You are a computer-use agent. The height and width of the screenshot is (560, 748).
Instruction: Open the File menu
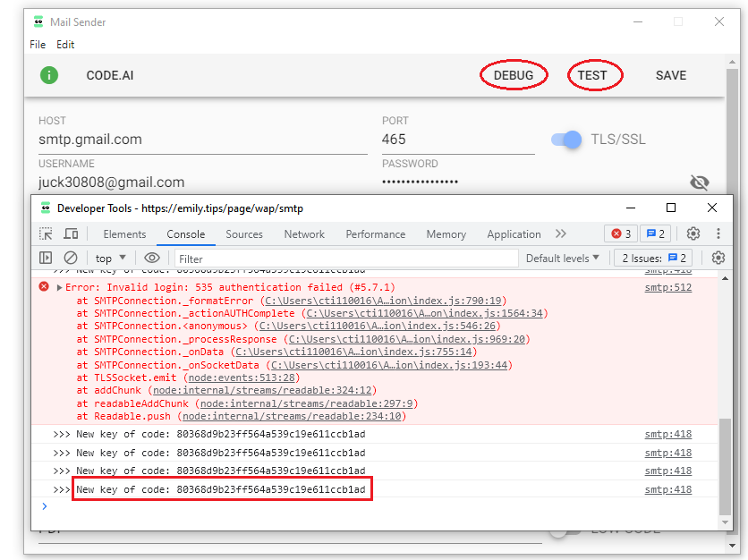pos(38,45)
